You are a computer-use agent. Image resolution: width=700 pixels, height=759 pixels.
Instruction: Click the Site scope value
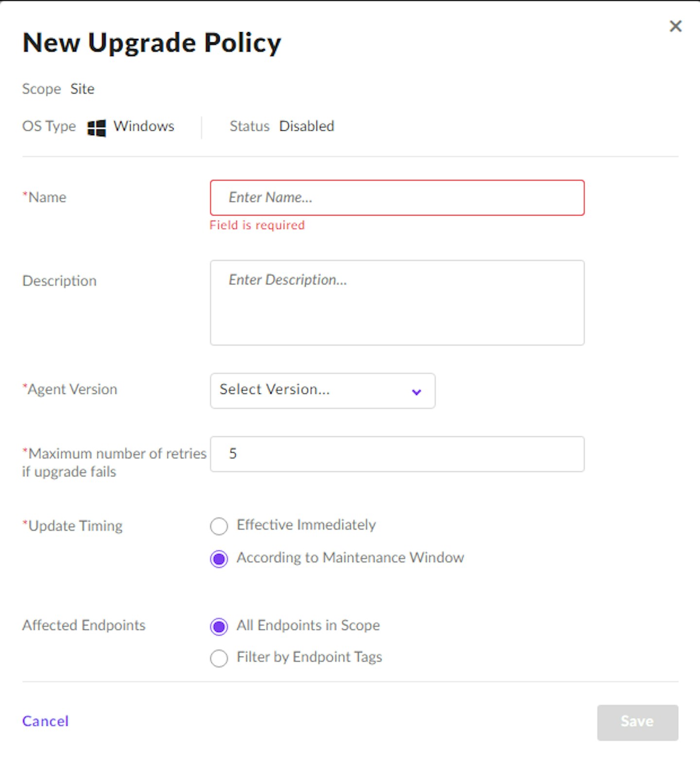(x=82, y=89)
